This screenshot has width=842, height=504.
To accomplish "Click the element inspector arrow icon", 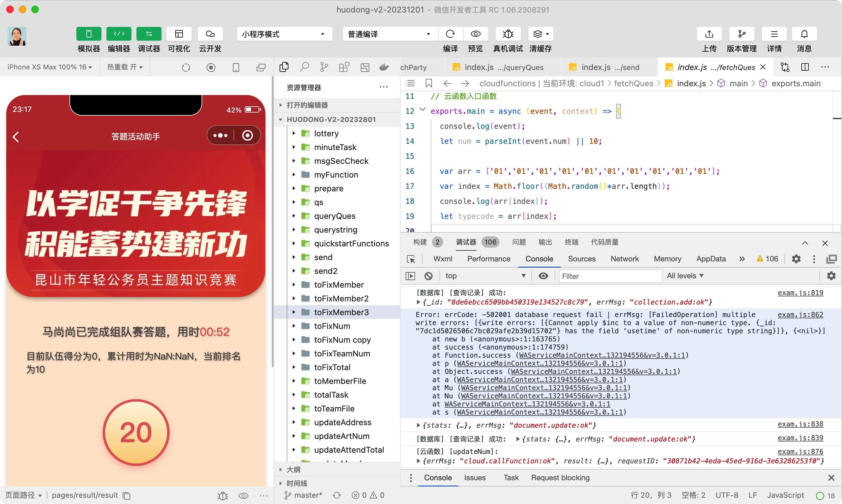I will coord(411,259).
